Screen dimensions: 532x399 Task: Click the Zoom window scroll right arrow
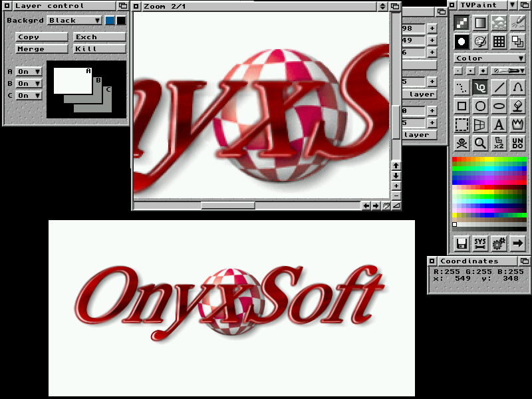376,205
